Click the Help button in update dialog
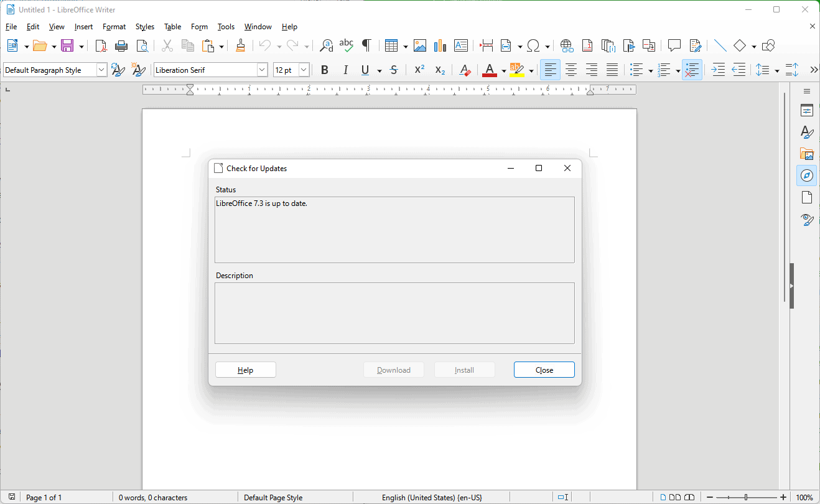 tap(245, 370)
